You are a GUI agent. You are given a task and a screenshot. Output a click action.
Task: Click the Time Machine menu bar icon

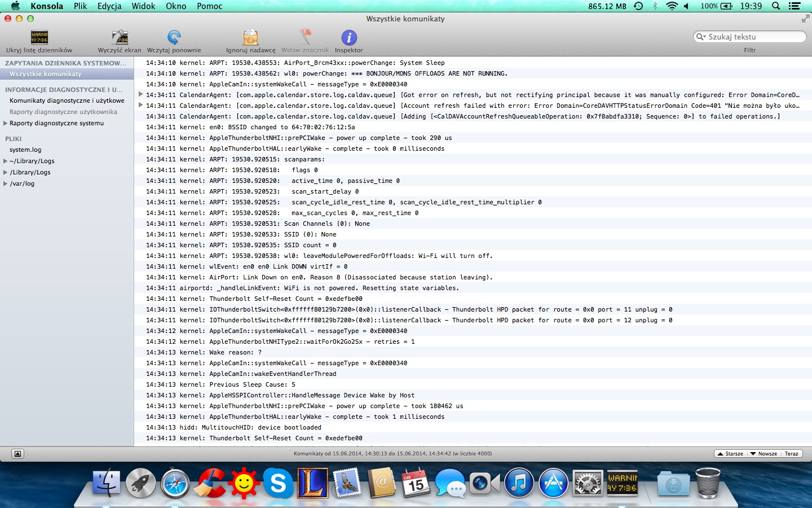pos(638,6)
